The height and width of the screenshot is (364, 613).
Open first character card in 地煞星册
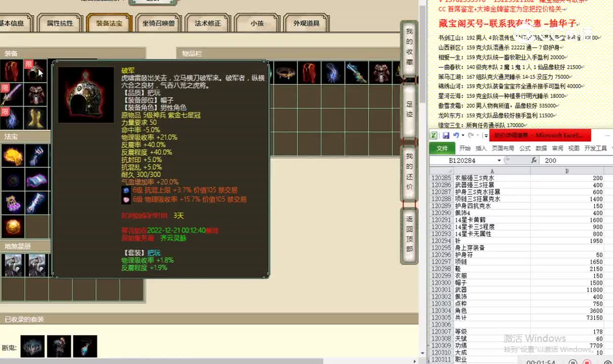(13, 265)
